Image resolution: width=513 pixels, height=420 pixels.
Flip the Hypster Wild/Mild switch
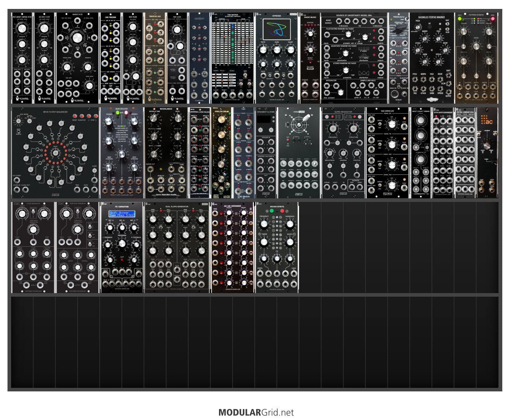point(284,75)
